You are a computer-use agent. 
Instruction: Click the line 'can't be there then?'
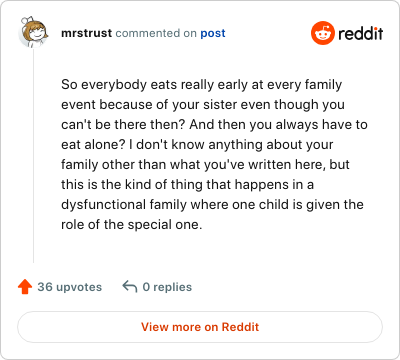214,125
